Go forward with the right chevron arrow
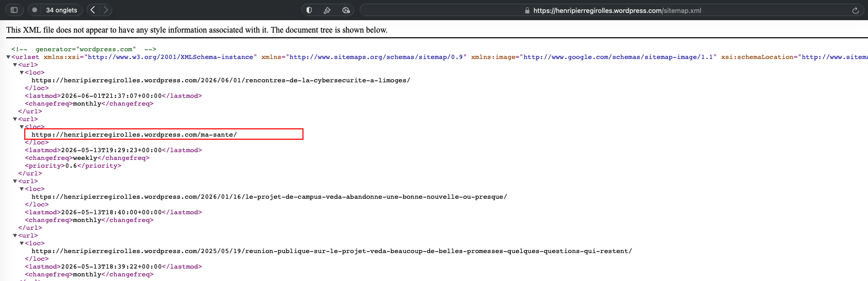868x281 pixels. pyautogui.click(x=106, y=10)
